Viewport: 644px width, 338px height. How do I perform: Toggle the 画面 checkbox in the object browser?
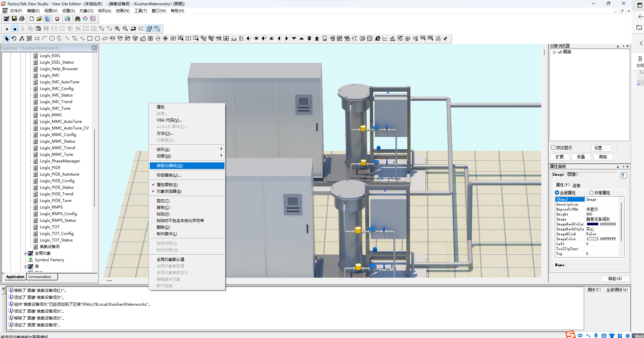(x=560, y=52)
